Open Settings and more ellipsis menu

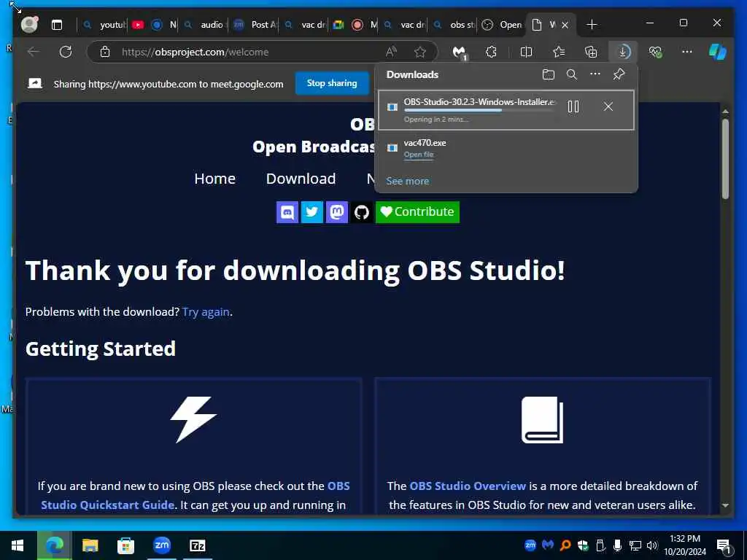tap(687, 52)
